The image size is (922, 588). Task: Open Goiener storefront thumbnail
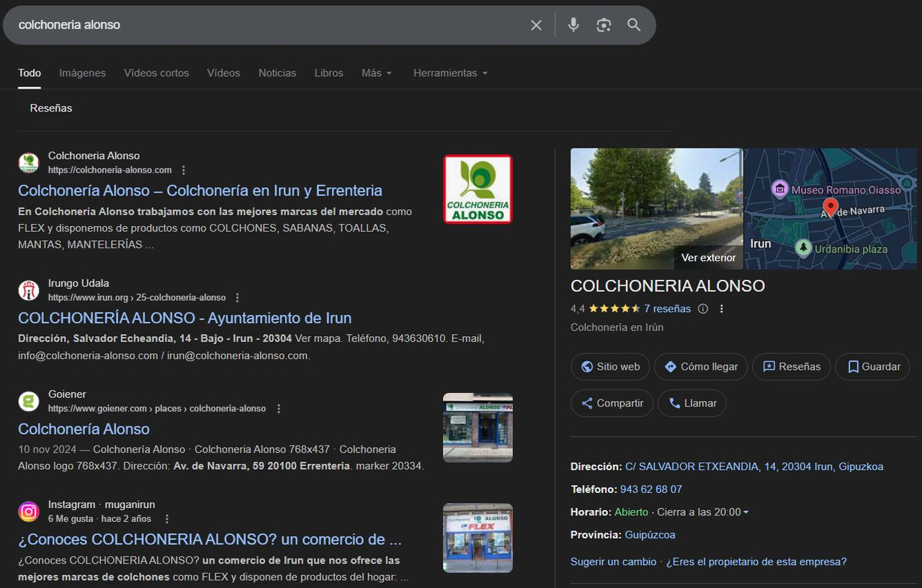point(478,428)
